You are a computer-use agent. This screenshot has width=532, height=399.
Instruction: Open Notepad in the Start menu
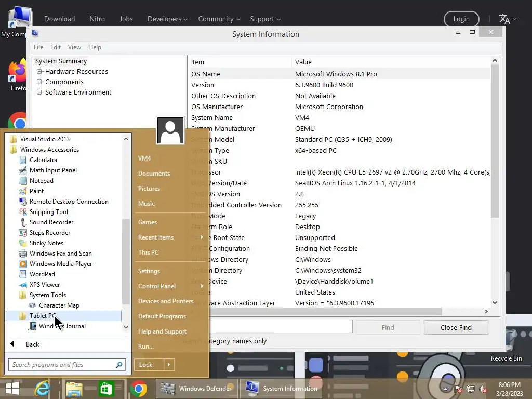[41, 181]
